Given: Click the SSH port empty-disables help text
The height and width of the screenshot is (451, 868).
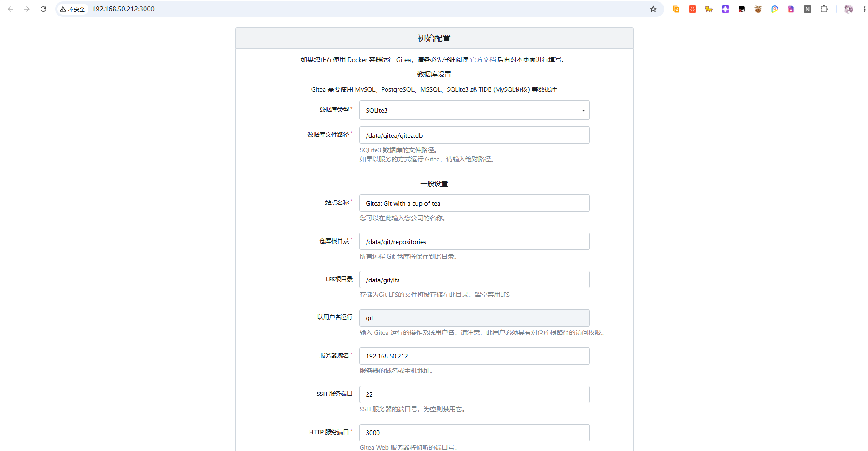Looking at the screenshot, I should 413,409.
